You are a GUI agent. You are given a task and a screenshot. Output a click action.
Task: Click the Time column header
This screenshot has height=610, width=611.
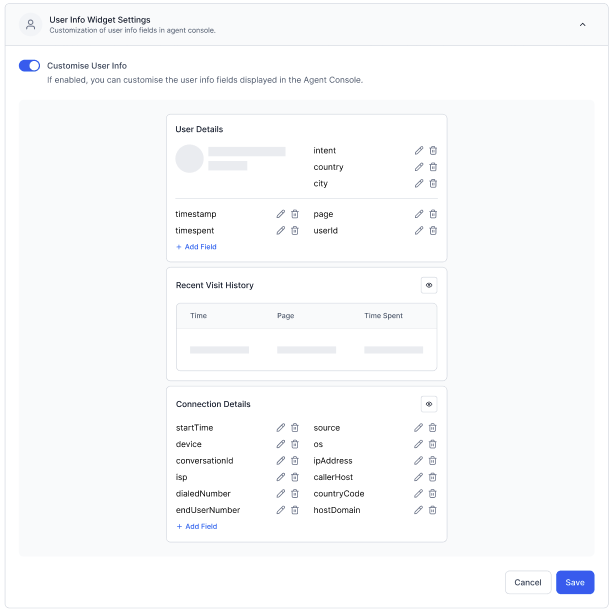pyautogui.click(x=198, y=316)
